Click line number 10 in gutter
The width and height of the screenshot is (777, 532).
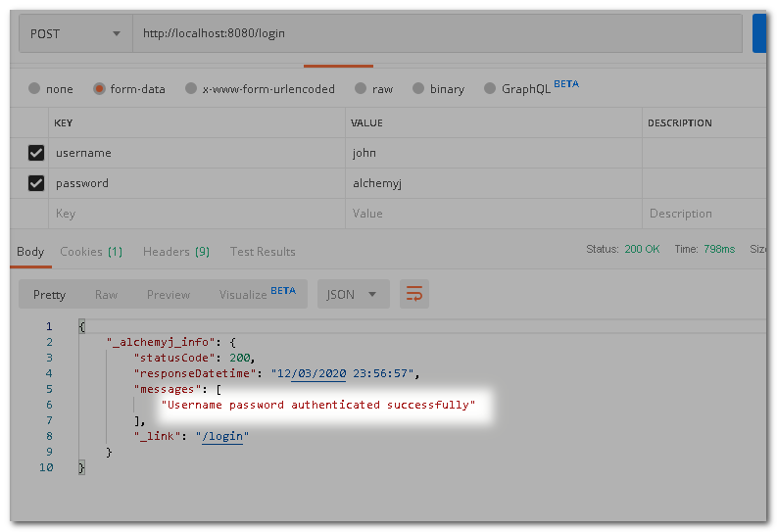click(x=46, y=467)
